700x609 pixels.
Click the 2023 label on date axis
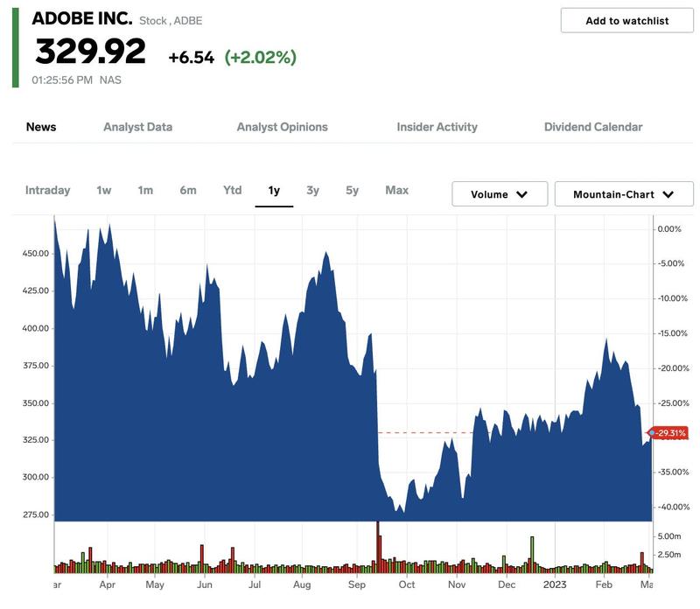pyautogui.click(x=555, y=584)
